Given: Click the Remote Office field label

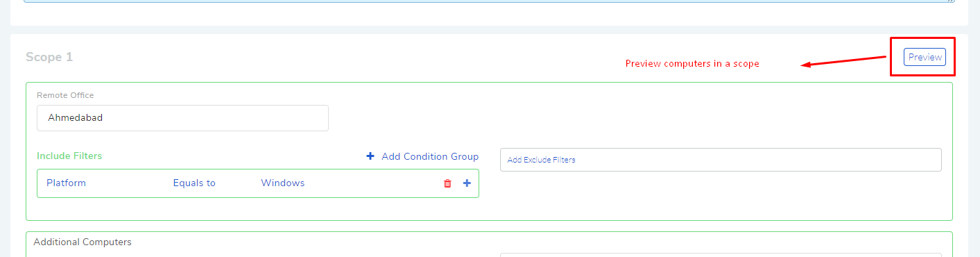Looking at the screenshot, I should tap(65, 95).
